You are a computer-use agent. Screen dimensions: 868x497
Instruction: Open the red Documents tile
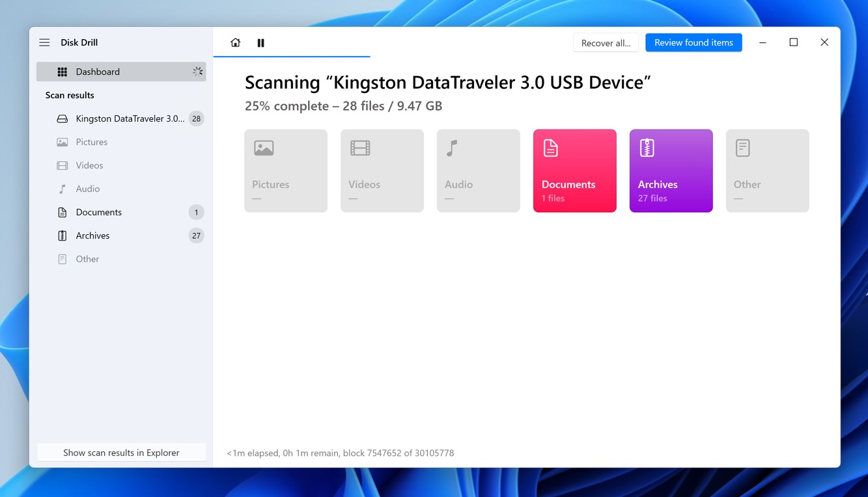point(574,170)
